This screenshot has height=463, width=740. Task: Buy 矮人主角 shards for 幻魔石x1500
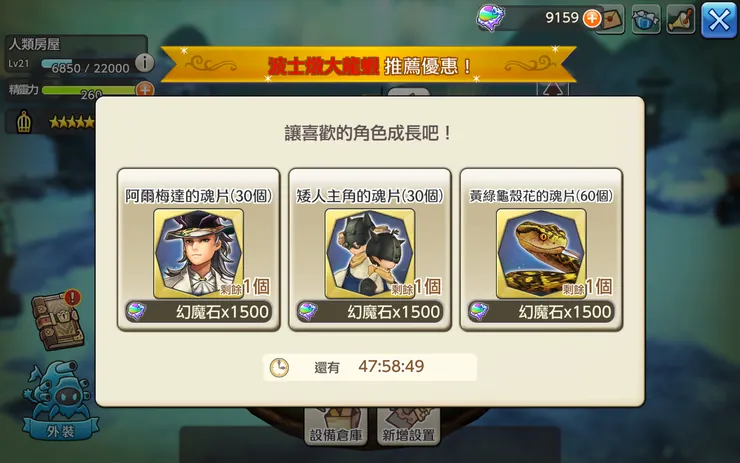pos(370,312)
